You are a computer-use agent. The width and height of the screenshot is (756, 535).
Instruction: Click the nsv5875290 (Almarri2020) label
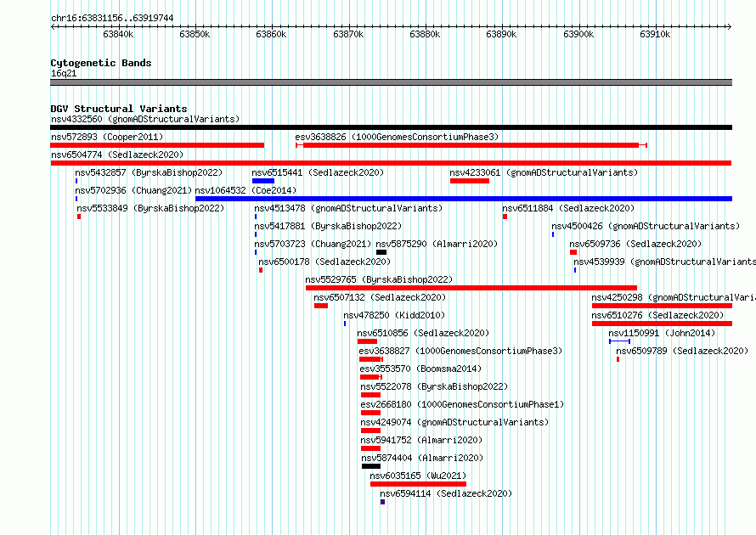[x=437, y=244]
